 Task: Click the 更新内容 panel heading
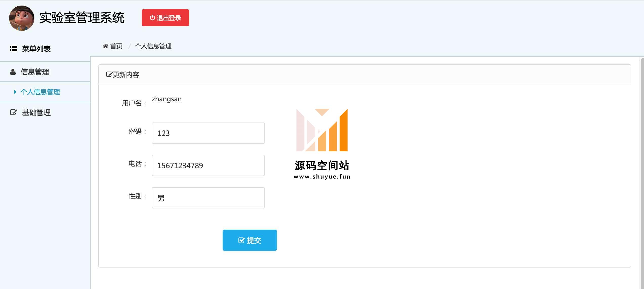coord(126,75)
